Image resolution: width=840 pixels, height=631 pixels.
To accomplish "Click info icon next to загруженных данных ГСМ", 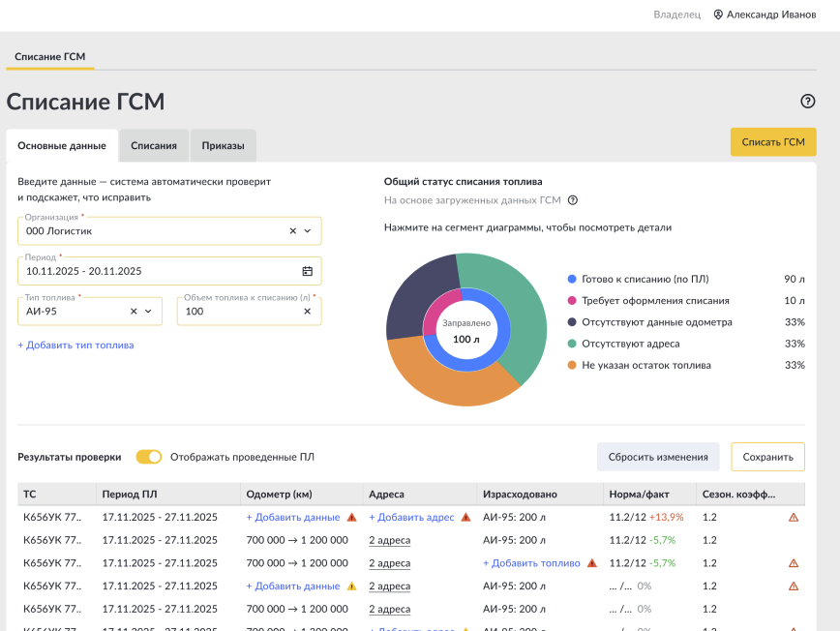I will 573,200.
